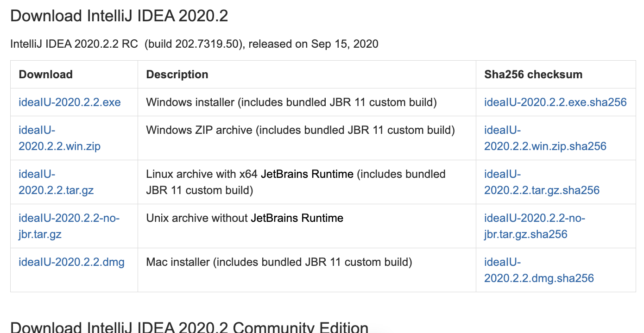Click the Download IntelliJ IDEA 2020.2 heading
Viewport: 644px width, 333px height.
[x=119, y=16]
